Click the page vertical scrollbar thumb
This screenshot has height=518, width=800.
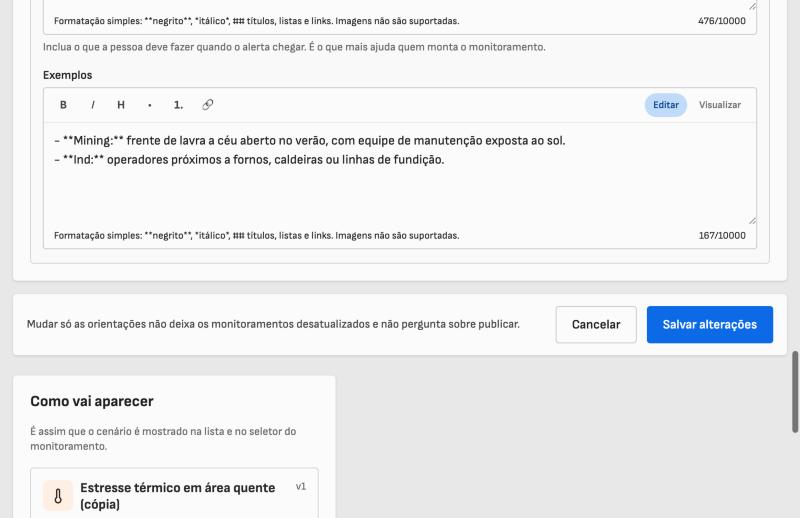795,392
